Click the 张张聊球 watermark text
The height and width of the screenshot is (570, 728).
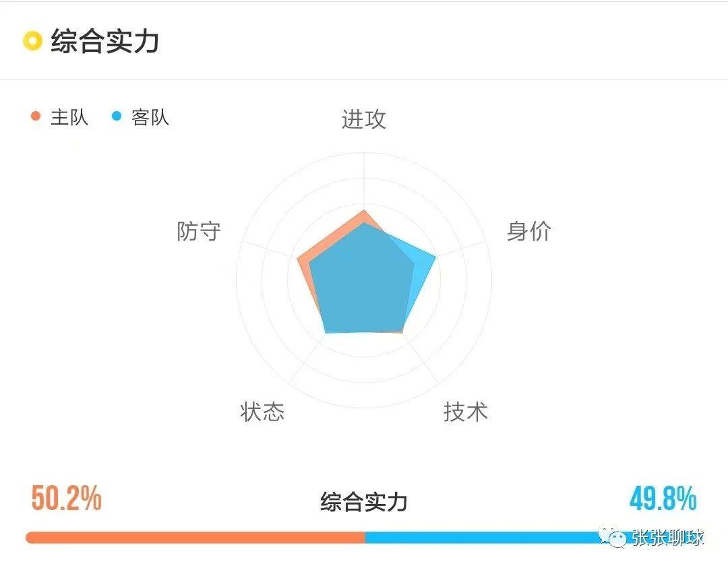point(667,538)
